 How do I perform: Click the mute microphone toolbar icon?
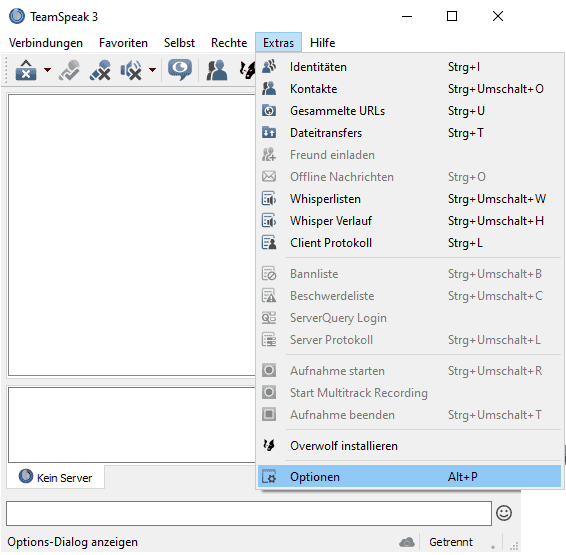click(x=100, y=70)
